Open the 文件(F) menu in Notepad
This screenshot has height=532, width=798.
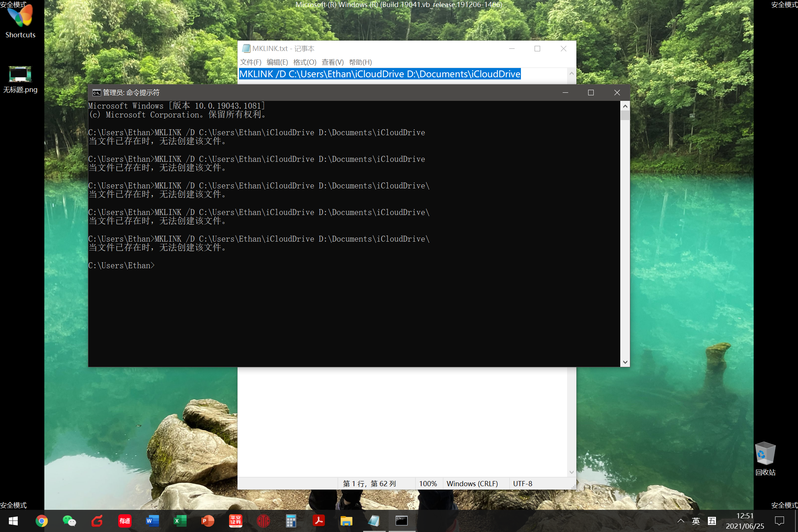[250, 62]
